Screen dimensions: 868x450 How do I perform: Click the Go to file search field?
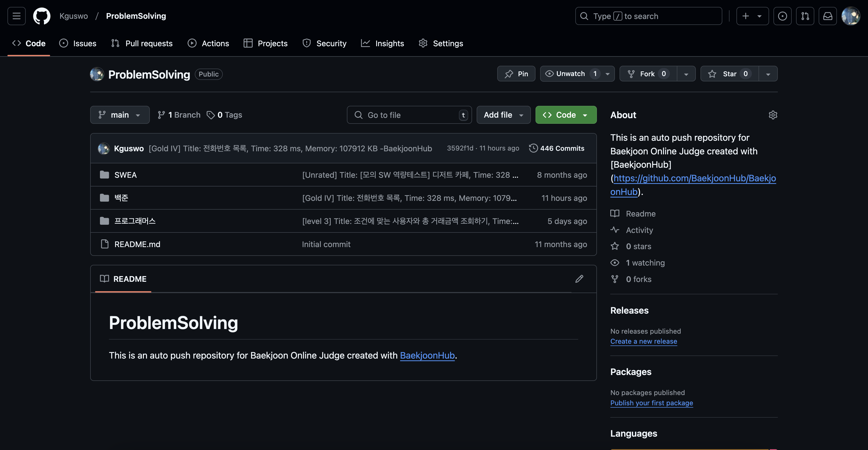tap(409, 115)
